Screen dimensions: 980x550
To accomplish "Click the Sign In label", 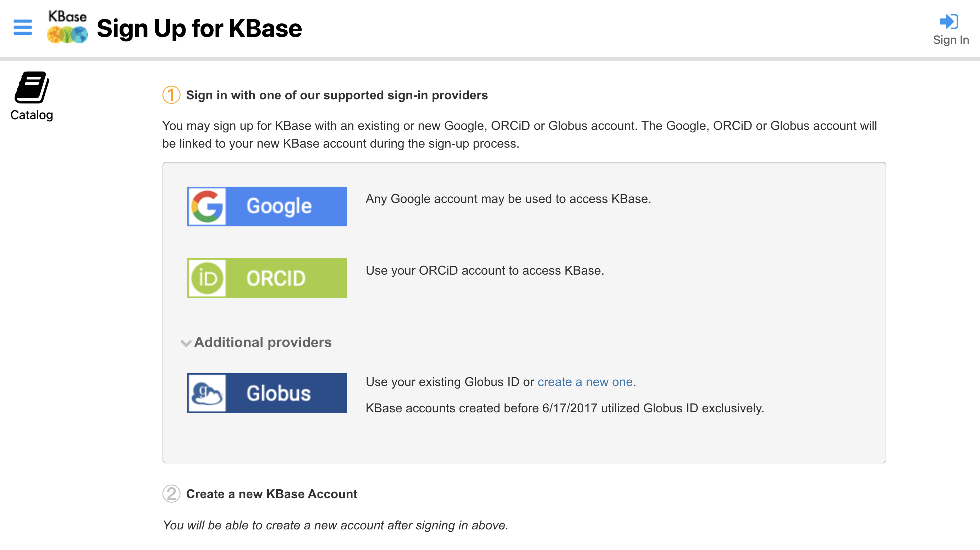I will [951, 40].
